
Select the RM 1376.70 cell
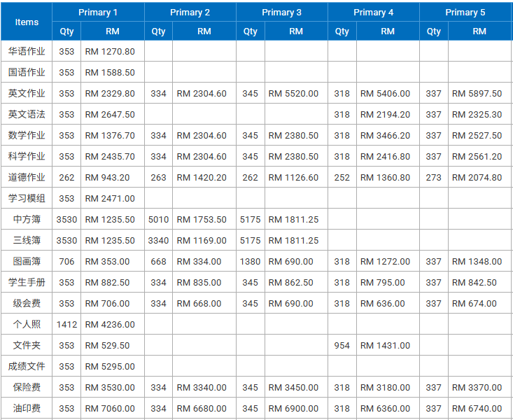pyautogui.click(x=113, y=135)
